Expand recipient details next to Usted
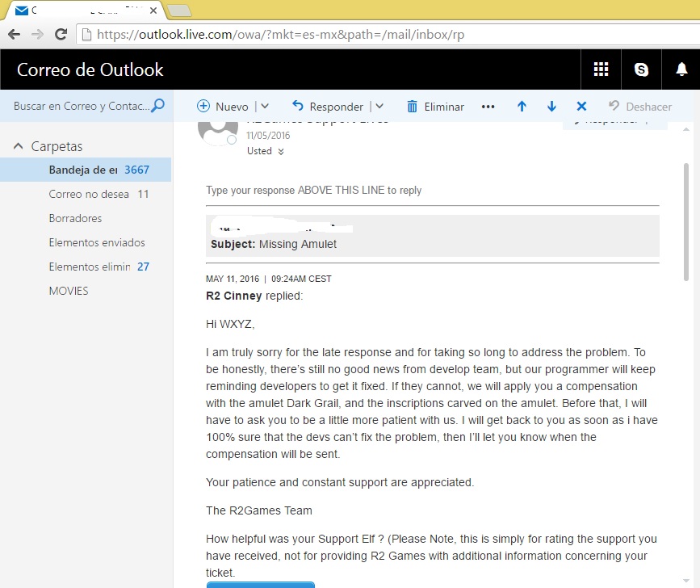The image size is (700, 588). click(280, 152)
